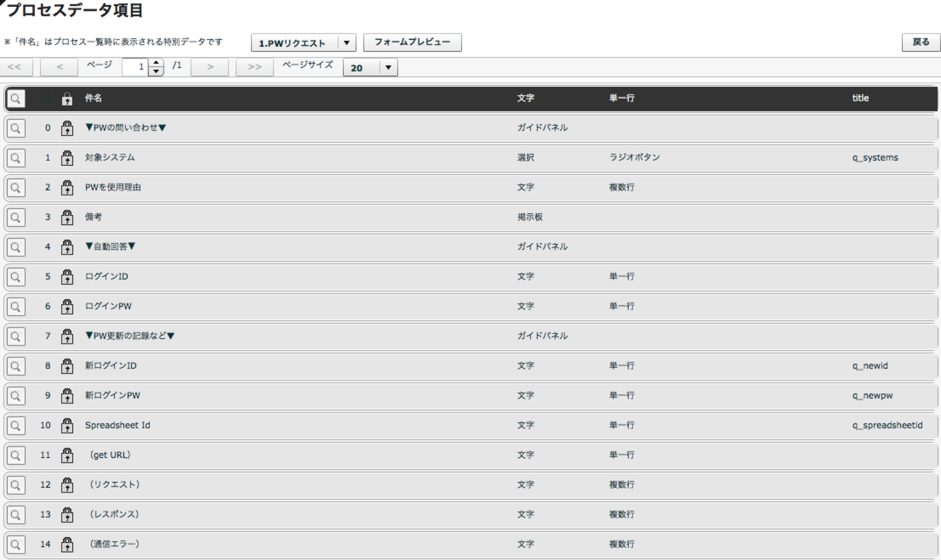Viewport: 941px width, 560px height.
Task: Go to the next page with the > button
Action: tap(209, 66)
